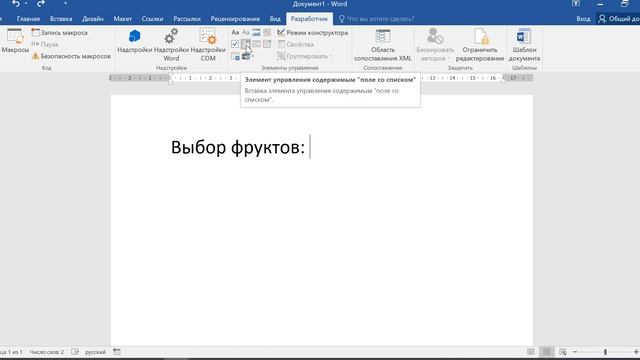Open Quick Access Toolbar customize menu
The image size is (640, 360).
point(65,4)
